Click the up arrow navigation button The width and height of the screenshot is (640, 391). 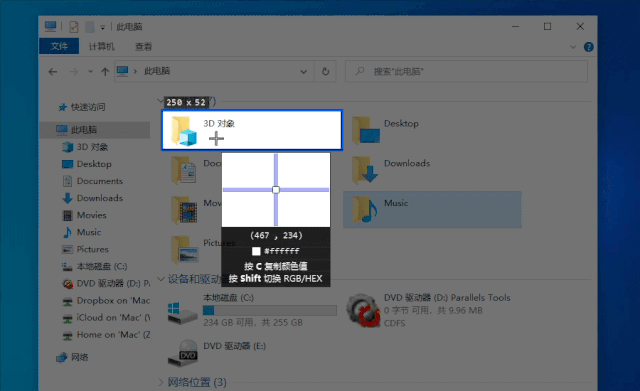coord(105,72)
